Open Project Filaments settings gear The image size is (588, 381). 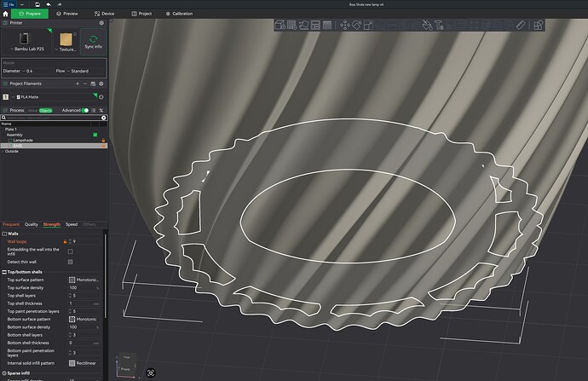pyautogui.click(x=101, y=84)
